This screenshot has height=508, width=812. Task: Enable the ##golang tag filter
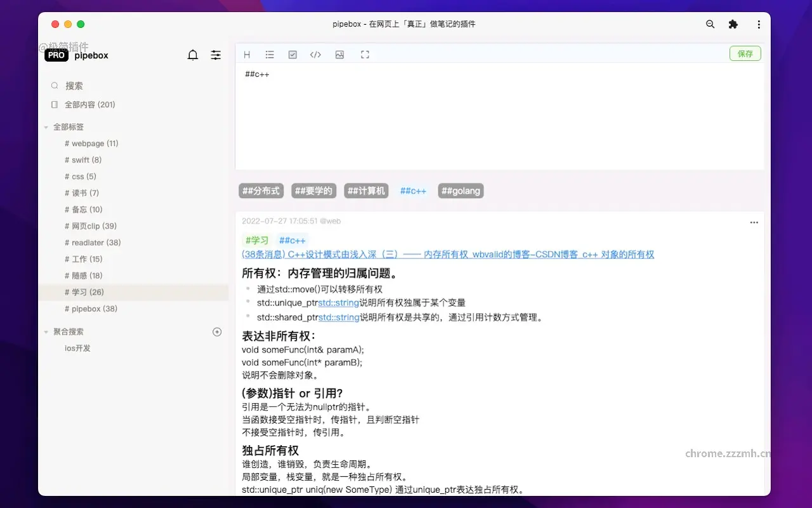461,190
